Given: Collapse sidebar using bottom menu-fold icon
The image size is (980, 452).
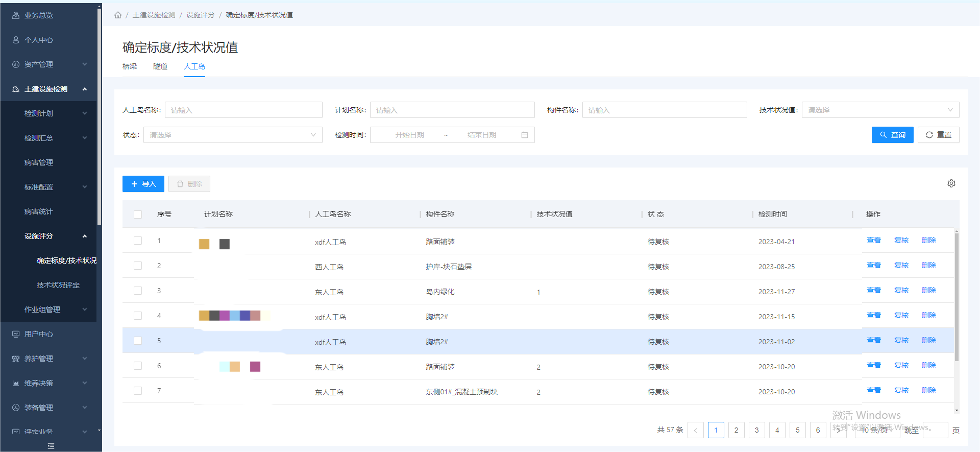Looking at the screenshot, I should pyautogui.click(x=51, y=446).
